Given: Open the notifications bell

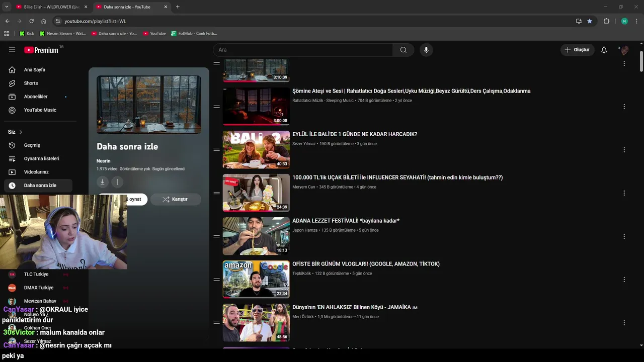Looking at the screenshot, I should pyautogui.click(x=604, y=50).
